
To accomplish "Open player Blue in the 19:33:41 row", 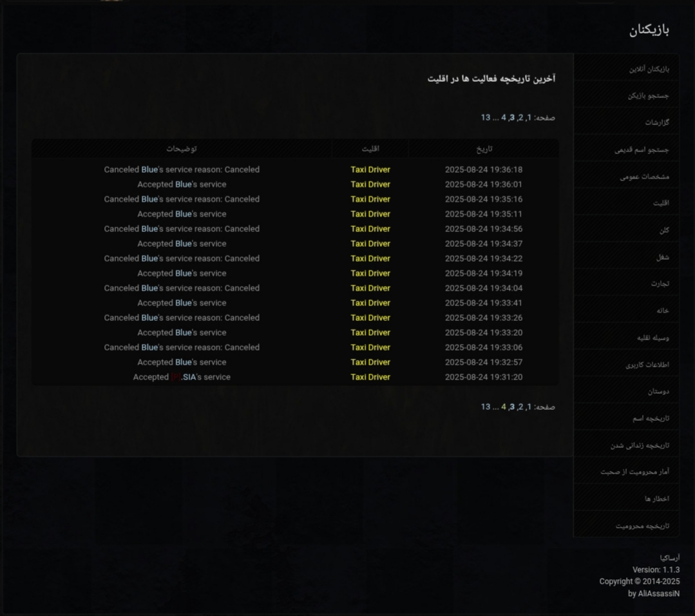I will tap(184, 303).
